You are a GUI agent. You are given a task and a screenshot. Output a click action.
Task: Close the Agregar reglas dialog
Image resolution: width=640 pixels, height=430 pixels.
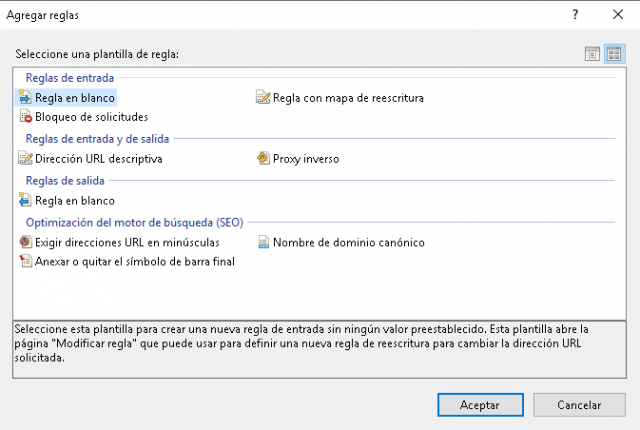(618, 15)
